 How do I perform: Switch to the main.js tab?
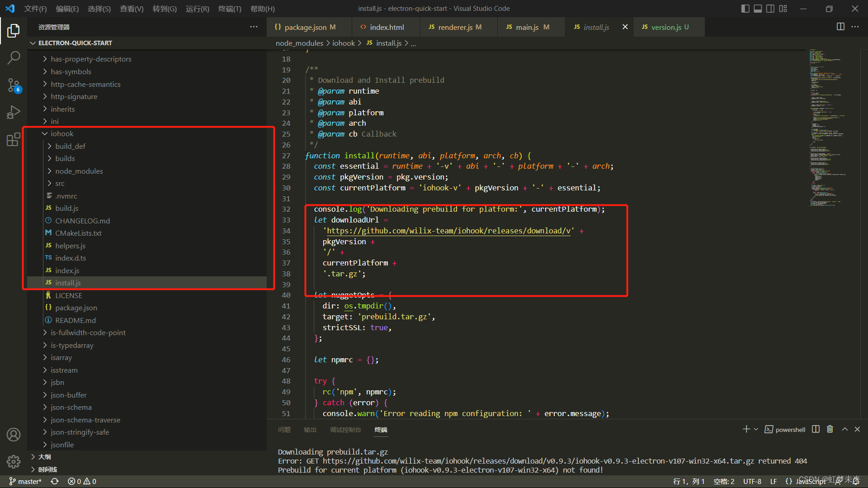pyautogui.click(x=527, y=27)
